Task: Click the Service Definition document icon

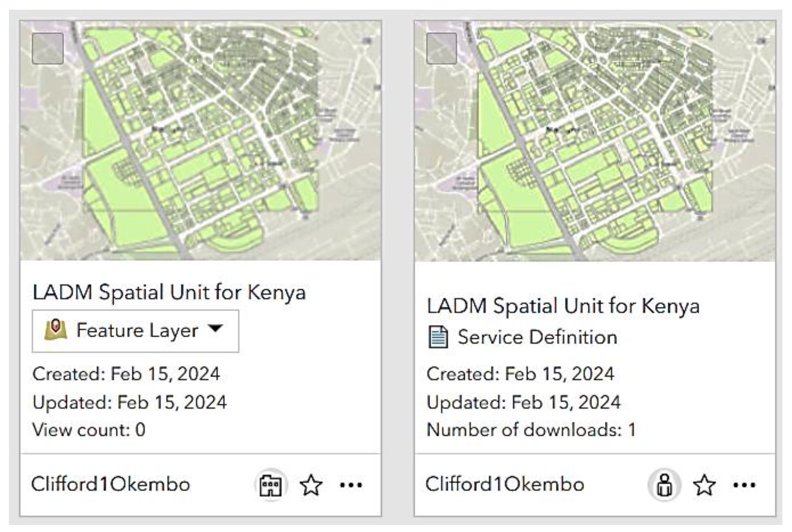Action: coord(438,337)
